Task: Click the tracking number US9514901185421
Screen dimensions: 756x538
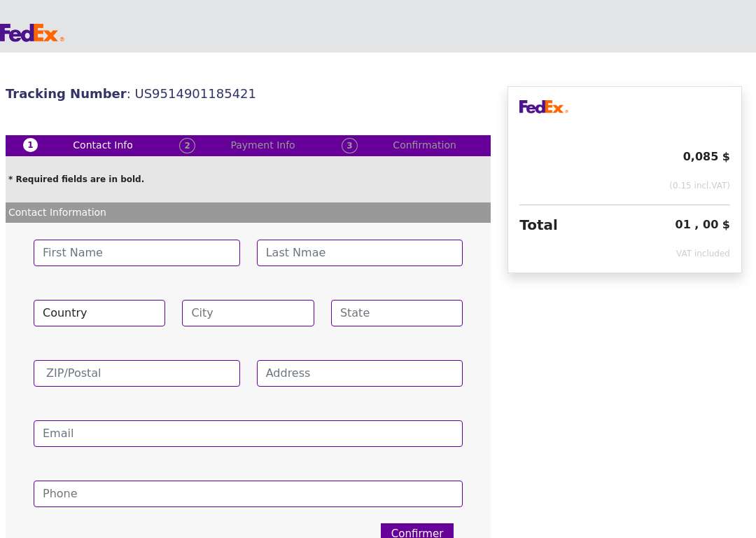Action: click(x=195, y=94)
